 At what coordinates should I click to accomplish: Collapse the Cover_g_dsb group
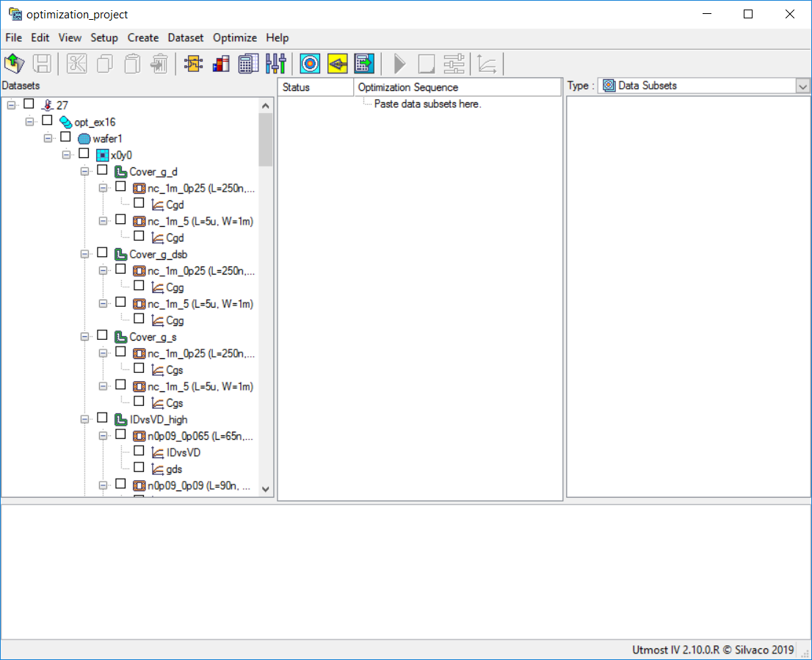[85, 254]
